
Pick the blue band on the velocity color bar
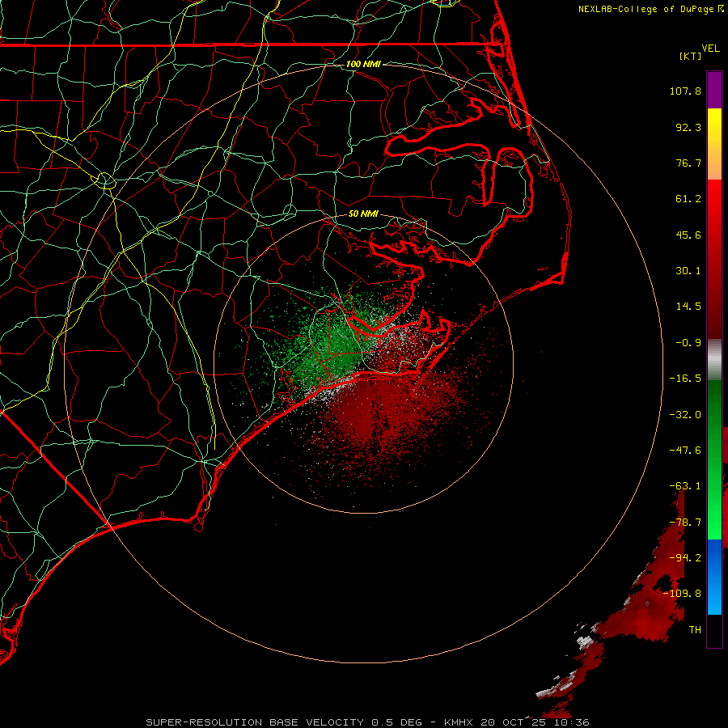click(714, 577)
